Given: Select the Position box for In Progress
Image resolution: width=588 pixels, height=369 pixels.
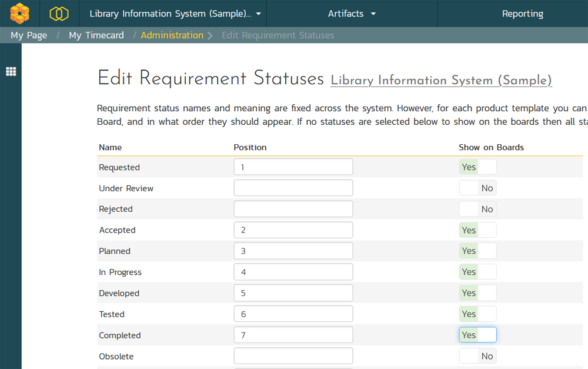Looking at the screenshot, I should coord(293,272).
